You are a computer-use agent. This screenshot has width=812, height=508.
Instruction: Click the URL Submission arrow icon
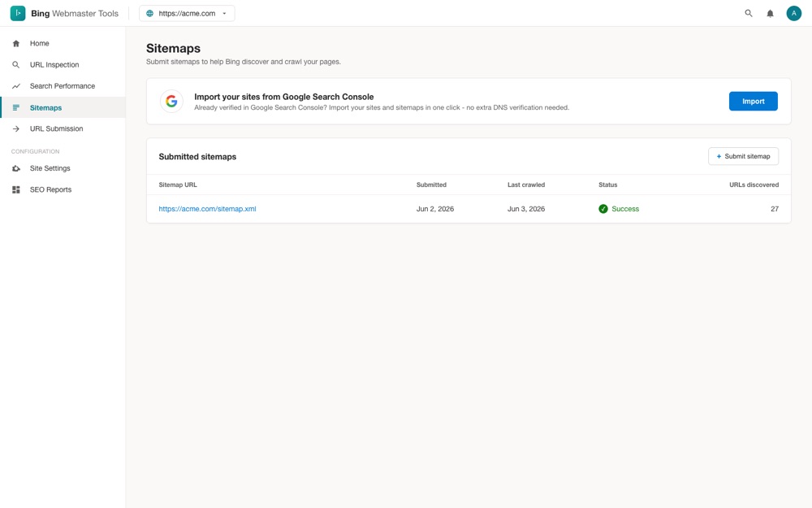click(x=16, y=128)
